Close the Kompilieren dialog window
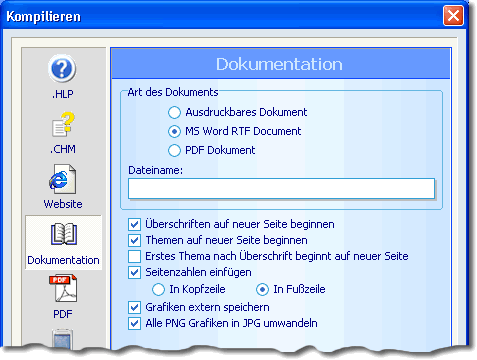The height and width of the screenshot is (360, 477). click(453, 15)
